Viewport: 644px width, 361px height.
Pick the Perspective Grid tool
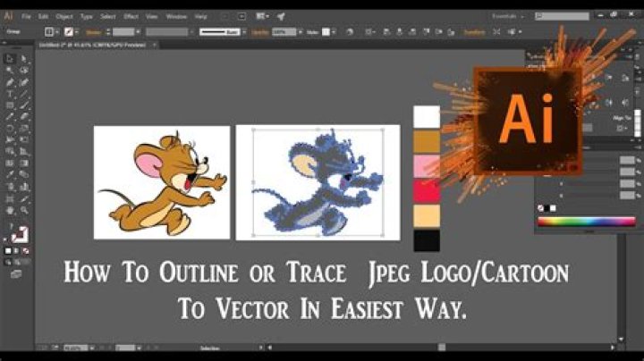click(24, 151)
